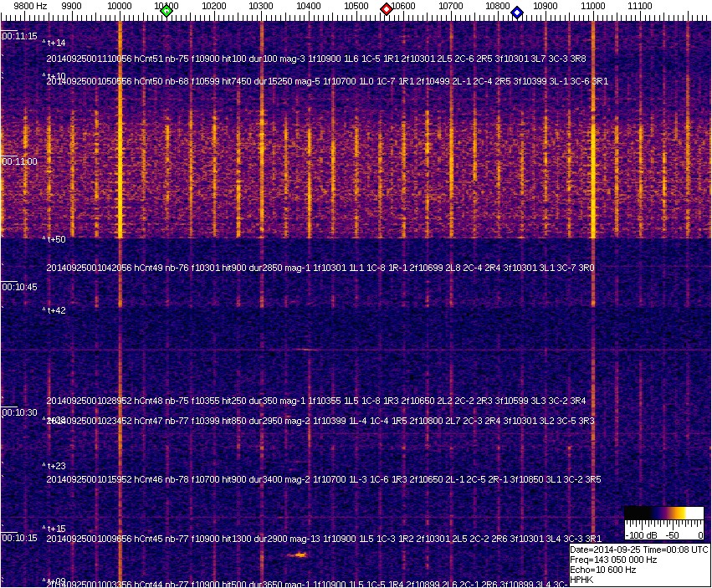Click the green diamond frequency marker
This screenshot has height=588, width=712.
pyautogui.click(x=166, y=11)
